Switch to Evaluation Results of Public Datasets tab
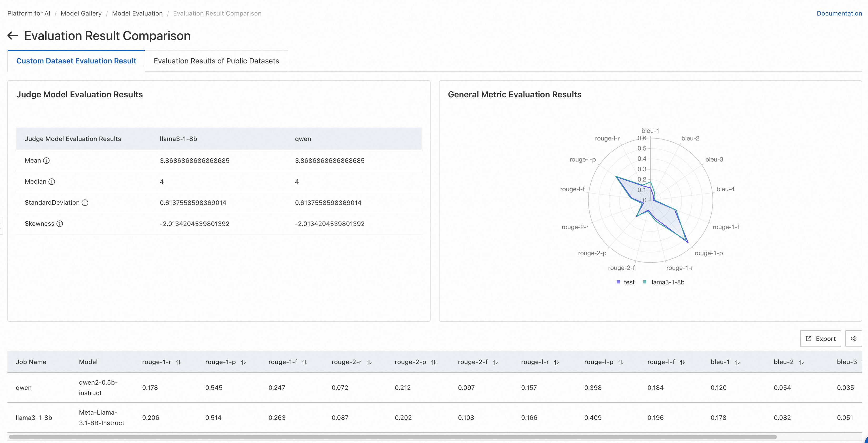Image resolution: width=868 pixels, height=443 pixels. coord(216,61)
